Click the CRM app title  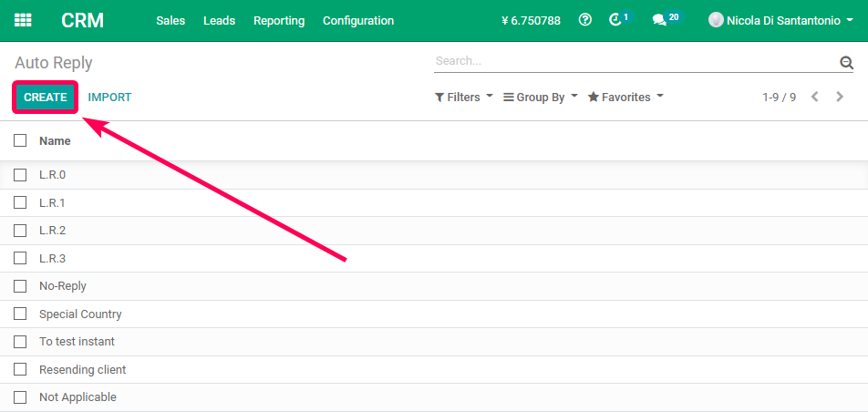(x=82, y=20)
